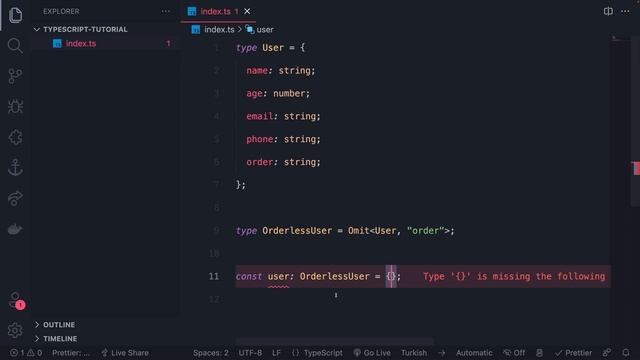
Task: Click the Omit utility type
Action: coord(358,231)
